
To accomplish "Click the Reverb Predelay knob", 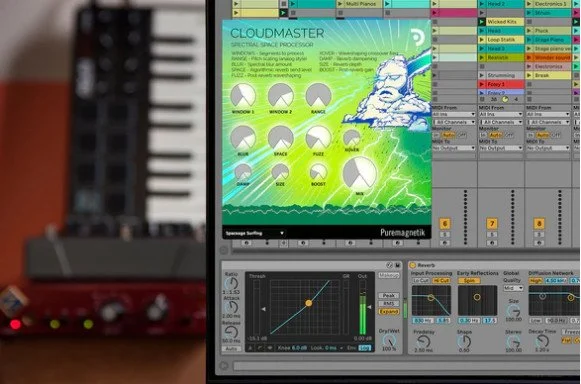I will click(423, 341).
